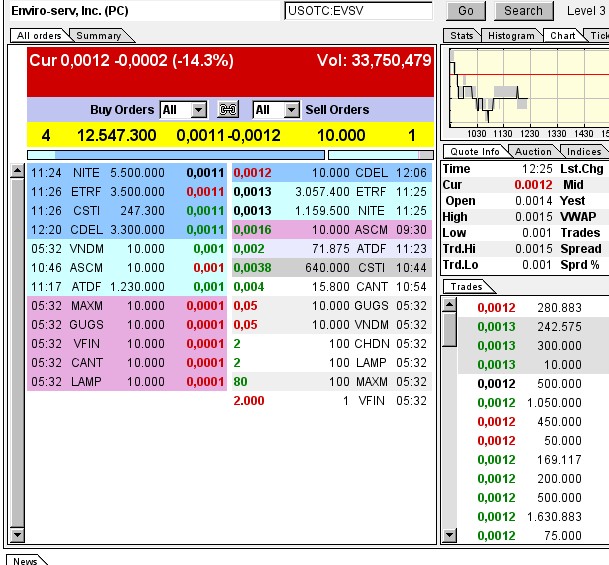The height and width of the screenshot is (565, 609).
Task: Switch to the Summary tab
Action: 99,35
